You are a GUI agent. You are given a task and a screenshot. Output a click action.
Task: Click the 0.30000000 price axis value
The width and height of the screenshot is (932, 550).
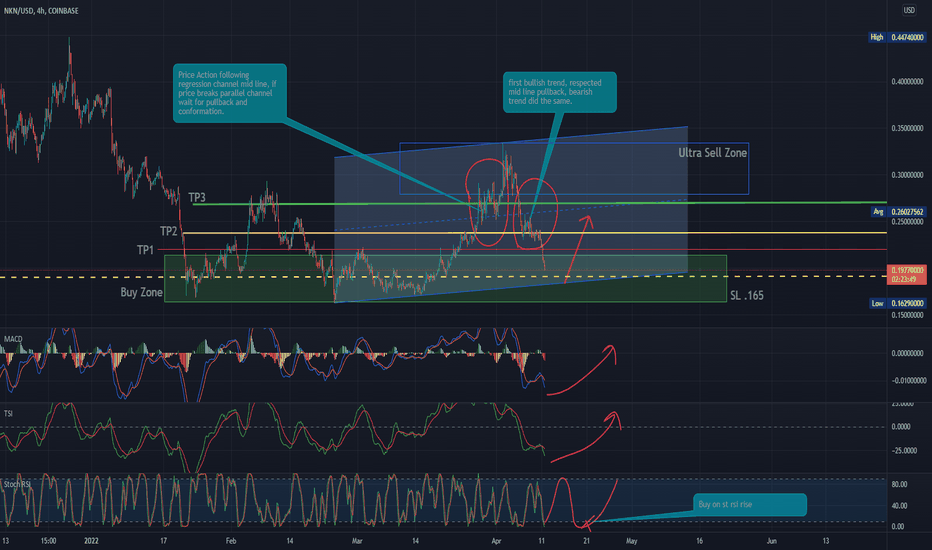pos(907,175)
